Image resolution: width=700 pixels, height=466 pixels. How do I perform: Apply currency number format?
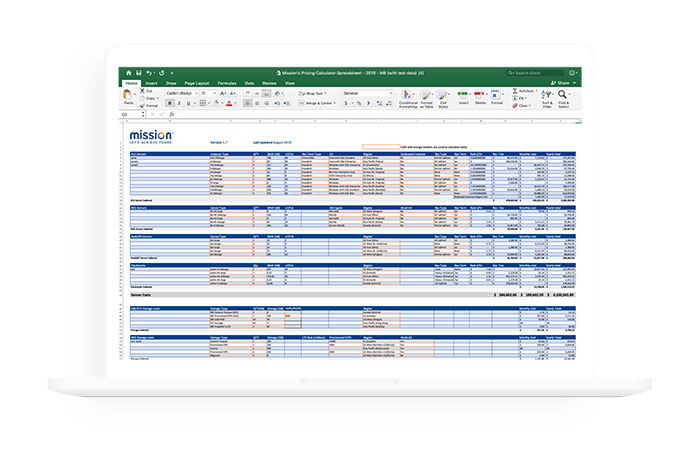[346, 103]
